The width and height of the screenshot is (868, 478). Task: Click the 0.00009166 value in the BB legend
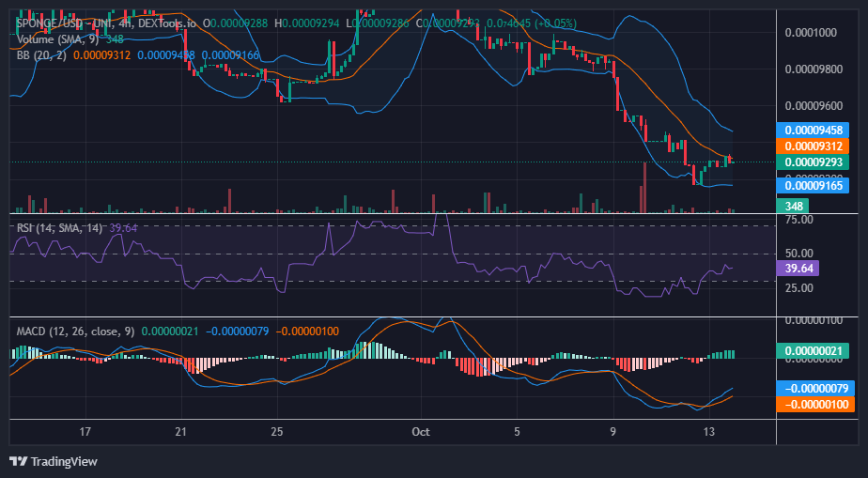pos(231,55)
